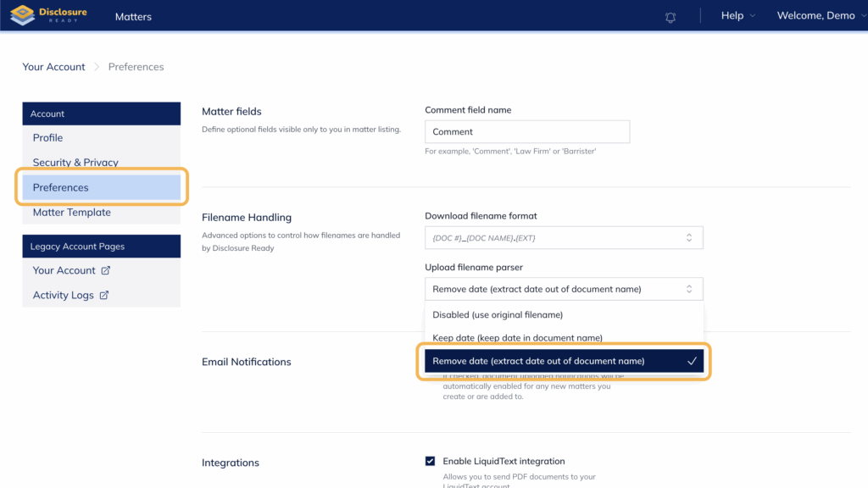Expand the Help dropdown menu

732,16
